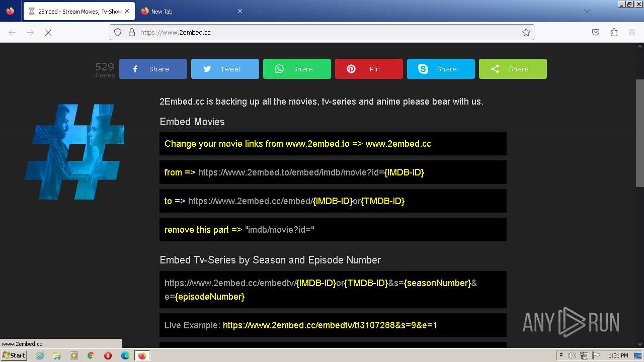Expand the list all tabs dropdown
The height and width of the screenshot is (362, 644).
tap(587, 11)
